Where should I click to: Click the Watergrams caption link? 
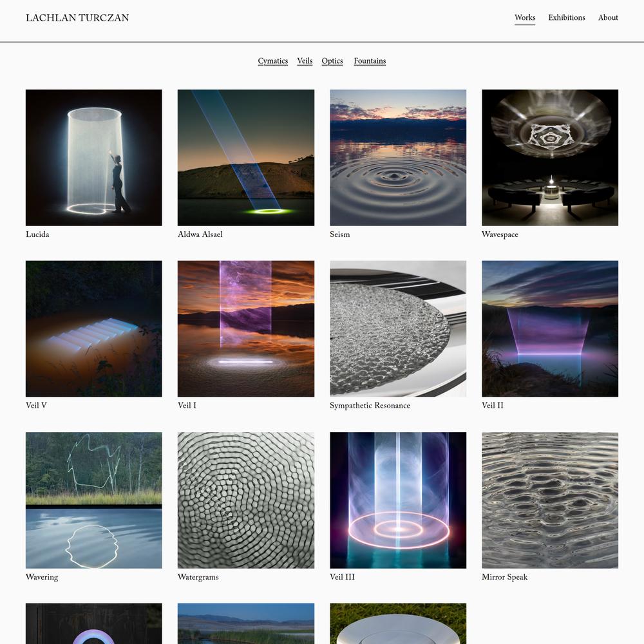(x=198, y=577)
